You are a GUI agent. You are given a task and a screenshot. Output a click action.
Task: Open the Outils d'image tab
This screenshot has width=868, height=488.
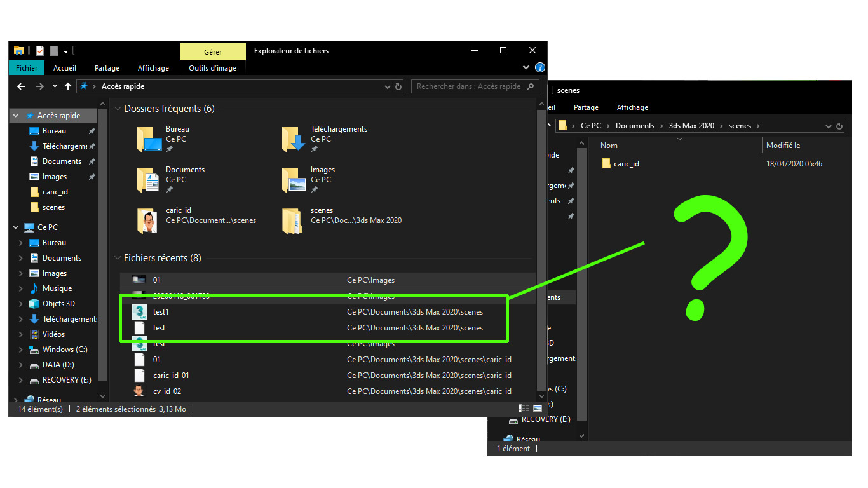[212, 68]
